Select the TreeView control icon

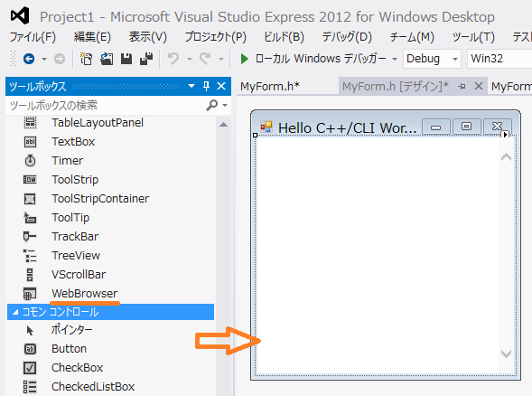pos(30,255)
